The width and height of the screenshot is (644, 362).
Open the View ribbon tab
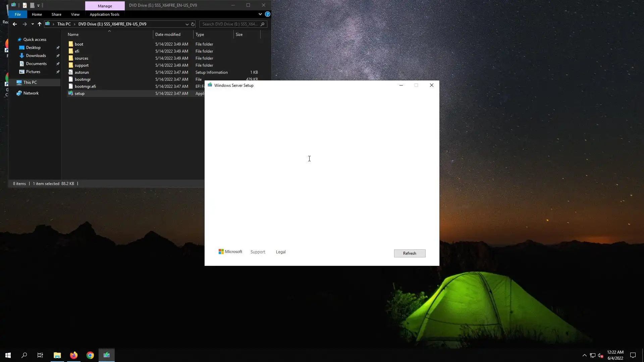click(x=75, y=14)
